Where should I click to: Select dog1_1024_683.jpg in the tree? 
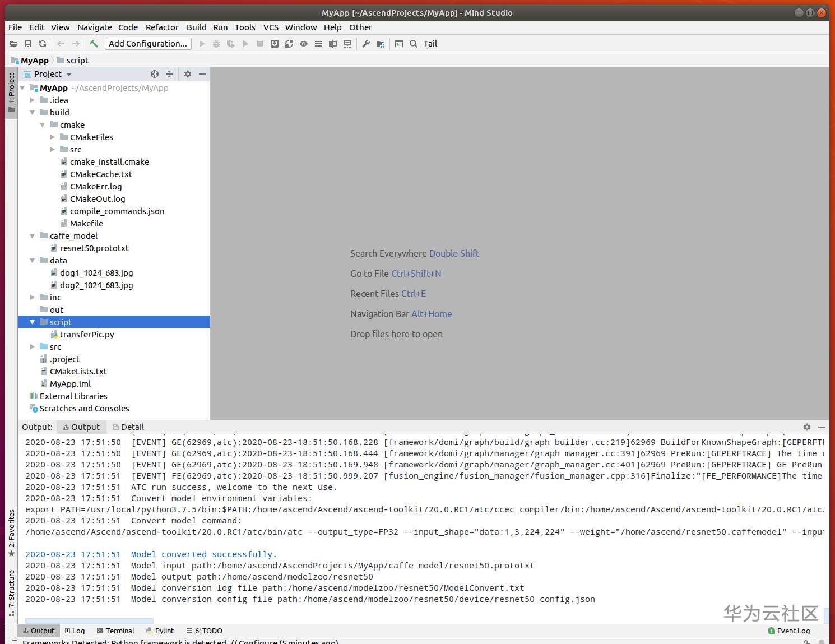[x=96, y=273]
